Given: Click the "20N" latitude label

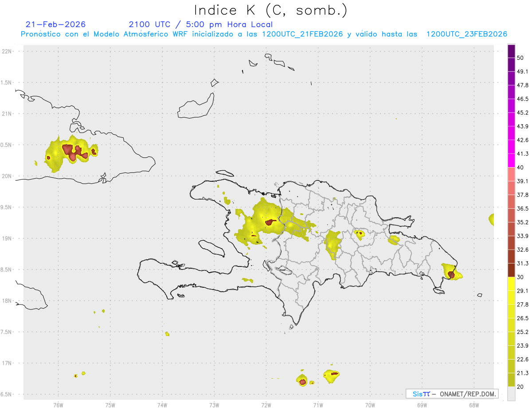Looking at the screenshot, I should 7,176.
